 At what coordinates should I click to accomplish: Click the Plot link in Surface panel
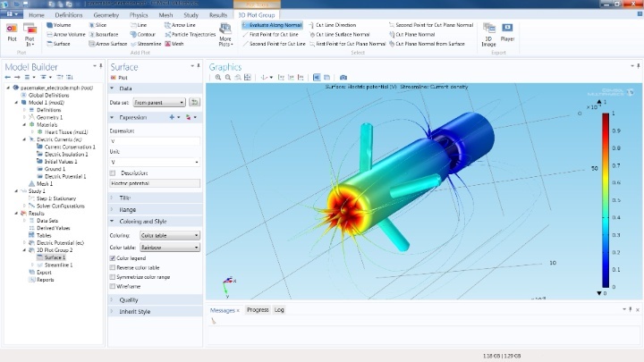pyautogui.click(x=120, y=78)
